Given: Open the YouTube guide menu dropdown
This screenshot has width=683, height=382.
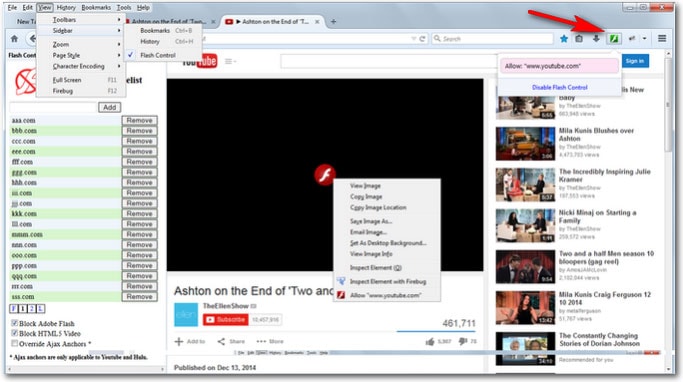Looking at the screenshot, I should pos(230,61).
